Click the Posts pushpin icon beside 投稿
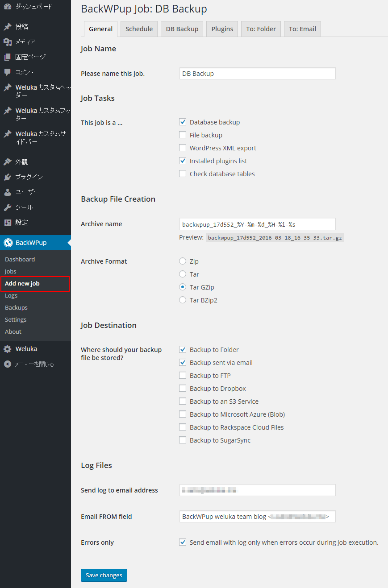Image resolution: width=388 pixels, height=588 pixels. point(8,27)
